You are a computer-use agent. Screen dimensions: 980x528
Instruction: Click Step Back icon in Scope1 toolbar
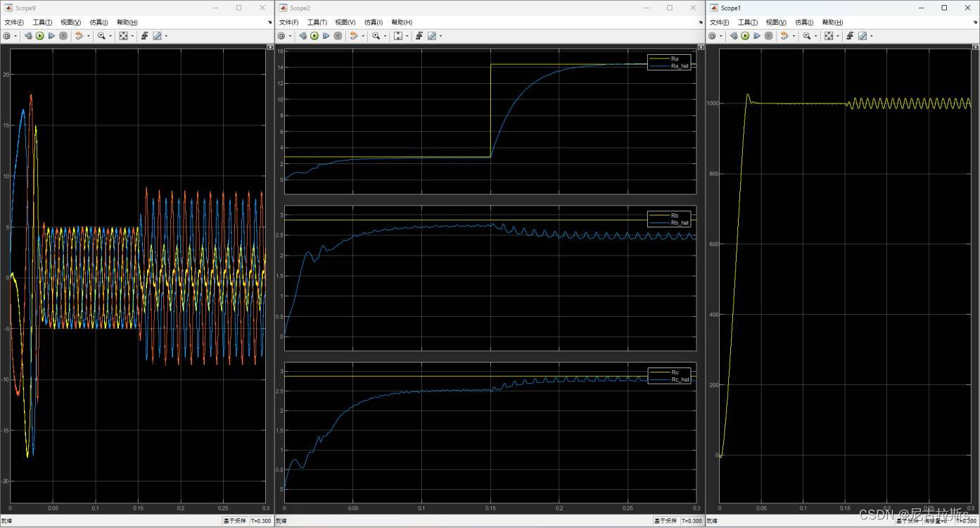pyautogui.click(x=734, y=36)
